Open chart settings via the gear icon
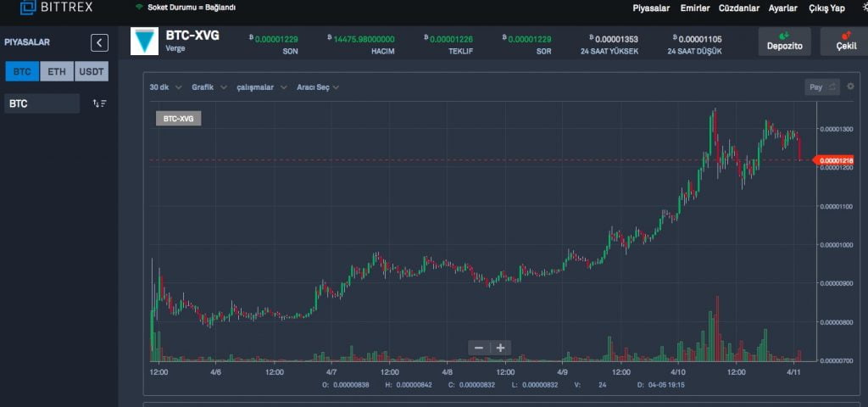 point(850,86)
